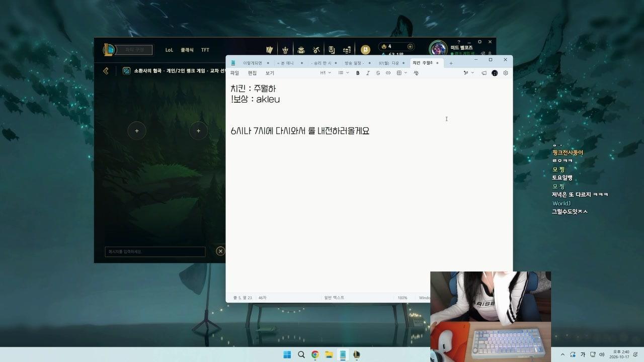Clear formatting in Notepad toolbar
The width and height of the screenshot is (644, 362).
pos(416,73)
